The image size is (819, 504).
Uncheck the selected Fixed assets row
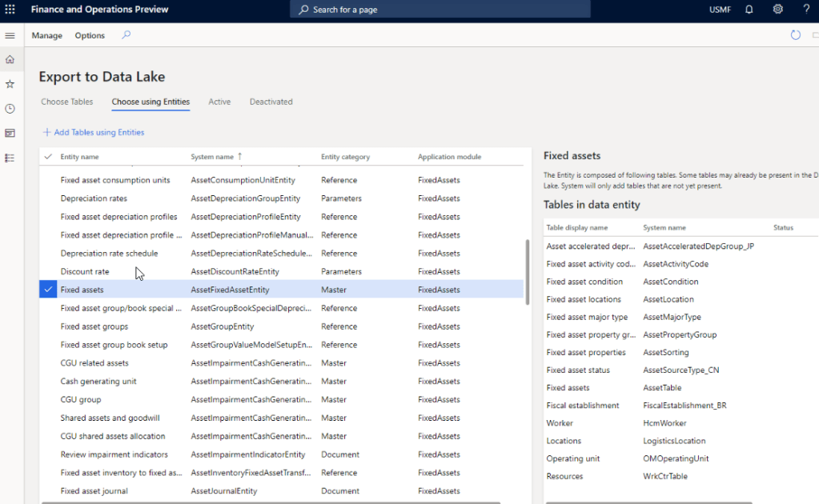click(48, 290)
